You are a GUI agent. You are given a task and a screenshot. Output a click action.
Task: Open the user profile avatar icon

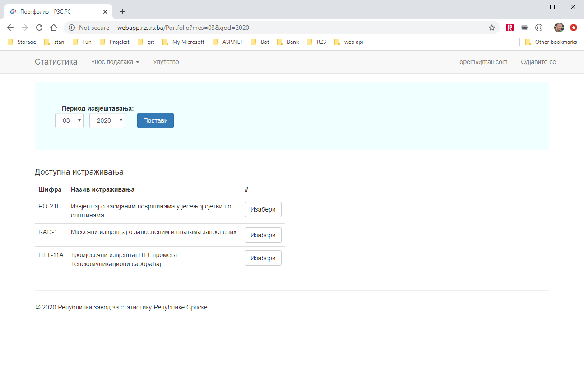(559, 28)
